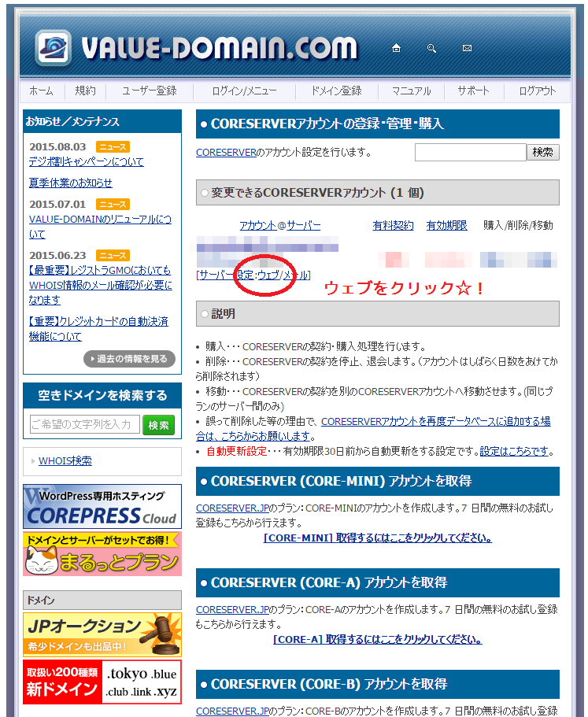Click the VALUE-DOMAIN.COM logo icon
This screenshot has width=588, height=717.
tap(54, 47)
